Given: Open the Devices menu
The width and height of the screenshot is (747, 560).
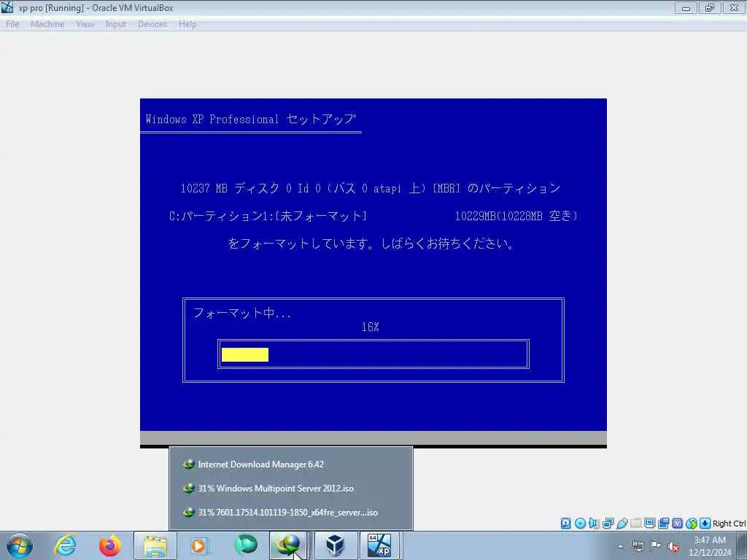Looking at the screenshot, I should (152, 24).
